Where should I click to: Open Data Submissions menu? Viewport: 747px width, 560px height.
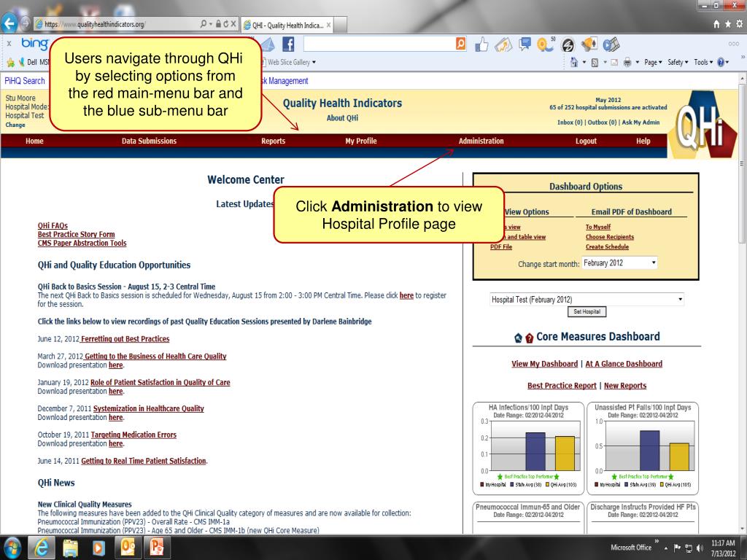pos(149,141)
